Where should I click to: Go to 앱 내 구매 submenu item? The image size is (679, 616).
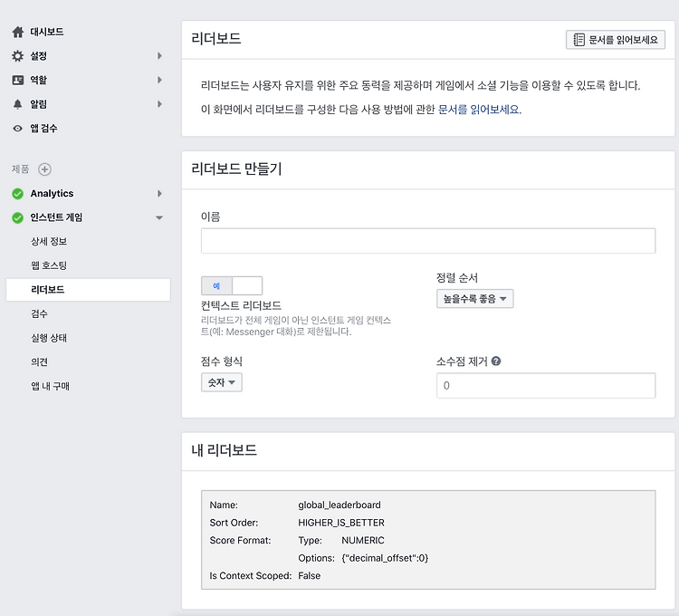coord(50,386)
